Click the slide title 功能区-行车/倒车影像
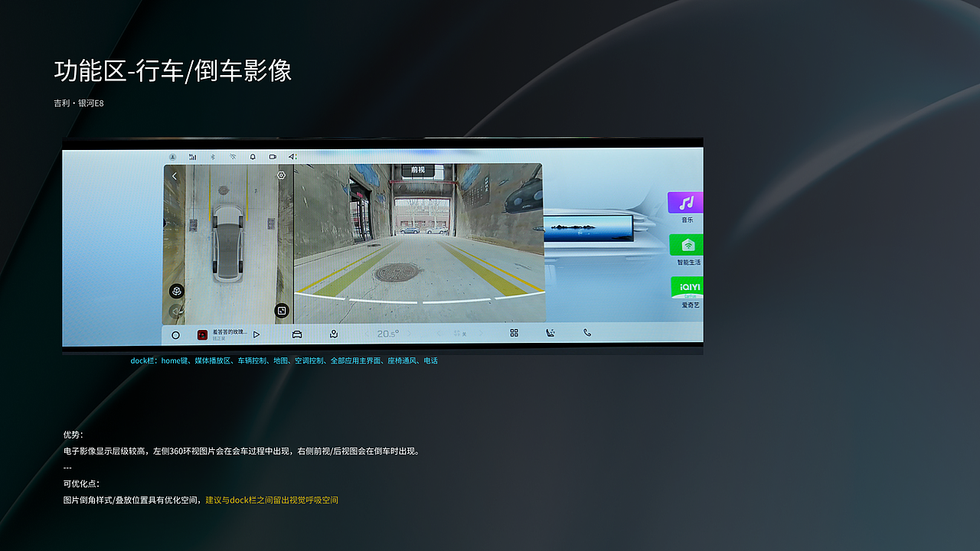This screenshot has width=980, height=551. coord(173,71)
